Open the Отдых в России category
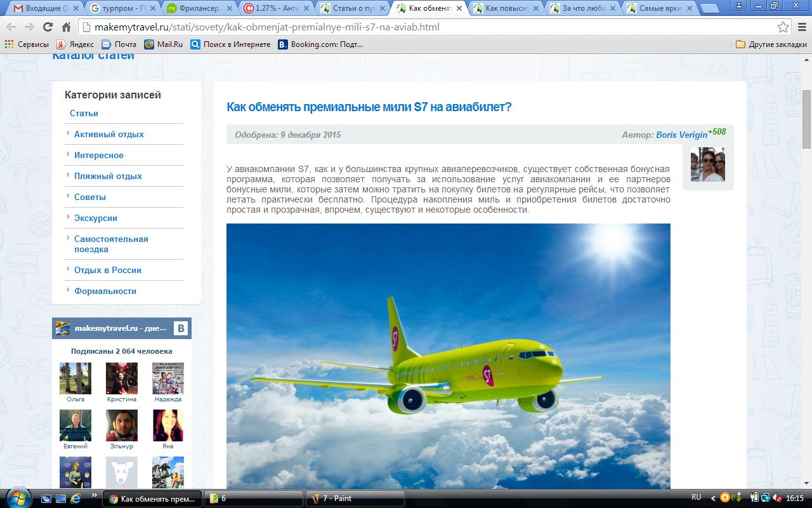 point(108,270)
